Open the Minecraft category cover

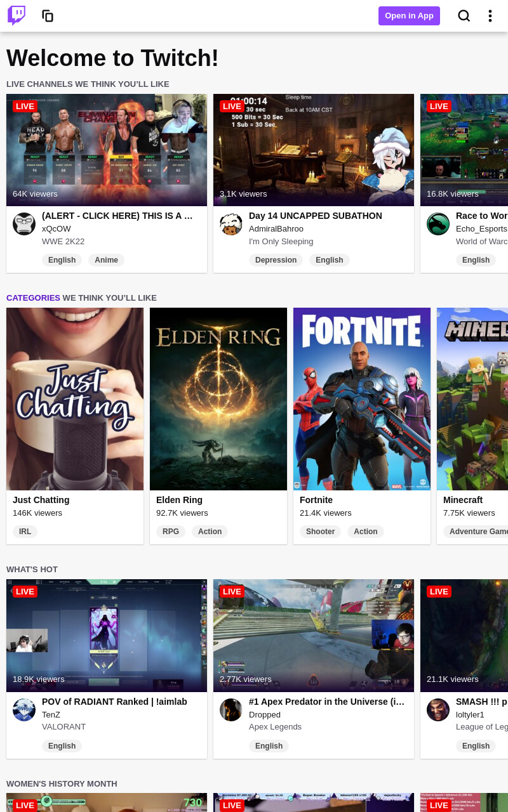(472, 399)
